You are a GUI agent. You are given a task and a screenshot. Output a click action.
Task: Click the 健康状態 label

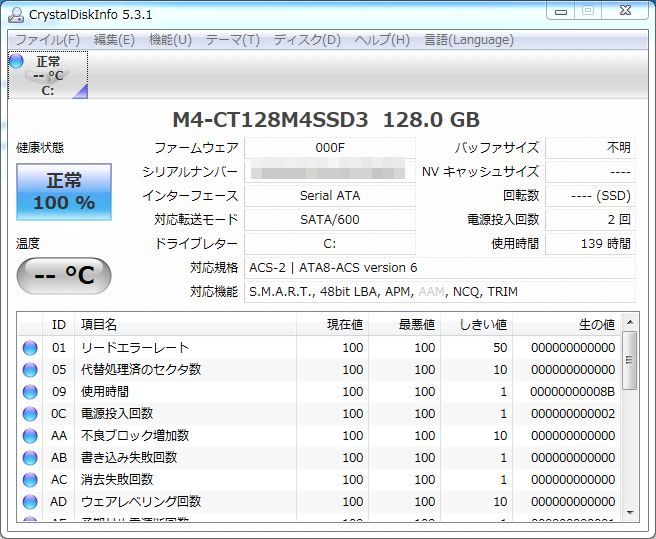(40, 148)
